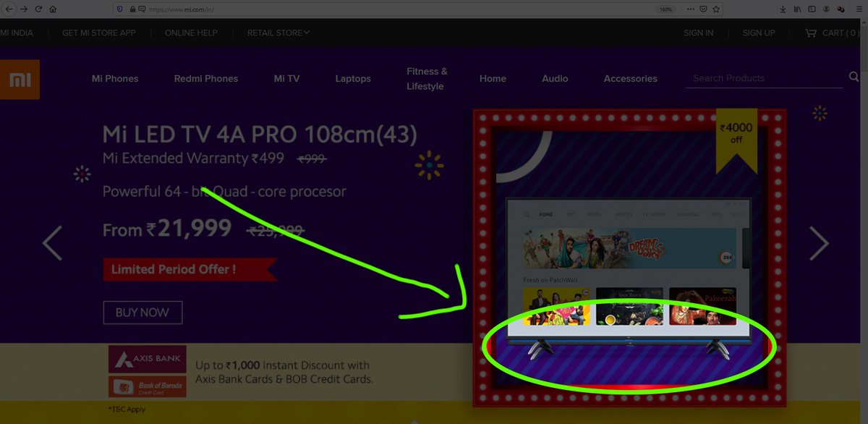Viewport: 868px width, 424px height.
Task: Show the previous banner slide
Action: tap(52, 243)
